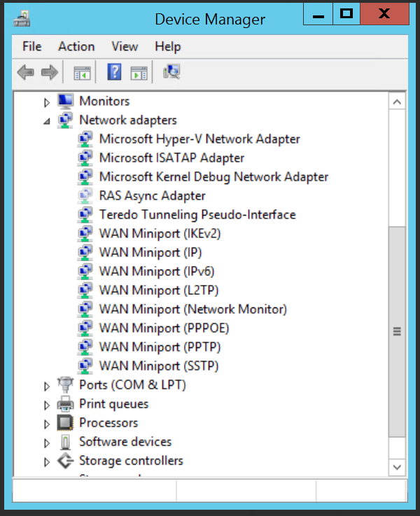This screenshot has width=420, height=516.
Task: Select WAN Miniport (L2TP) label
Action: [x=159, y=291]
